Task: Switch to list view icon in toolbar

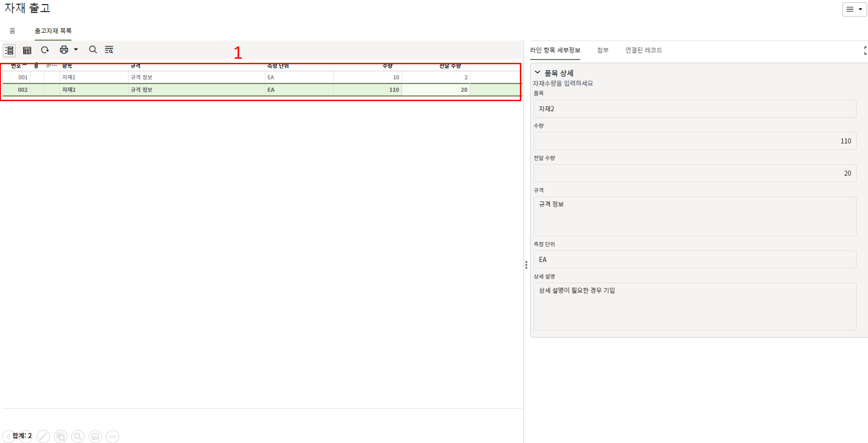Action: point(9,50)
